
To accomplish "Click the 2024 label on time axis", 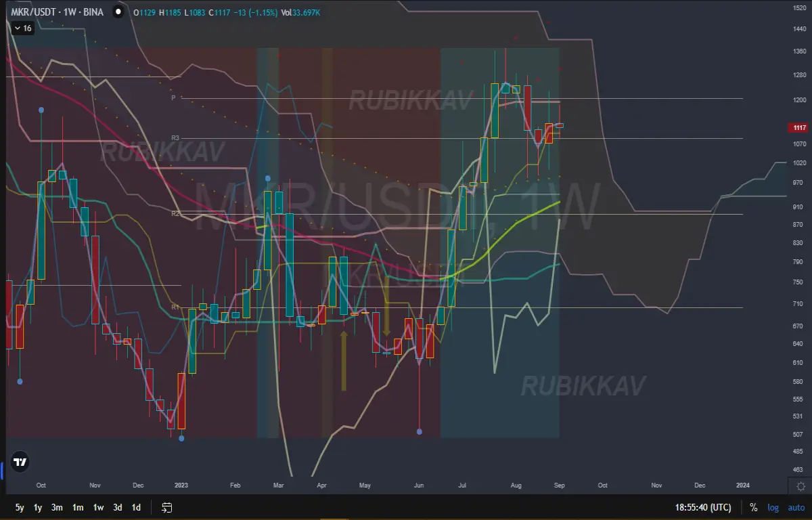I will point(743,485).
